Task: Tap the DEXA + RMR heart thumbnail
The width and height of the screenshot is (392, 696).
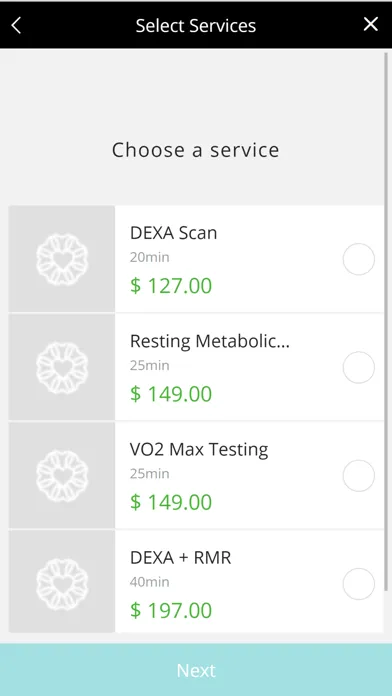Action: (62, 581)
